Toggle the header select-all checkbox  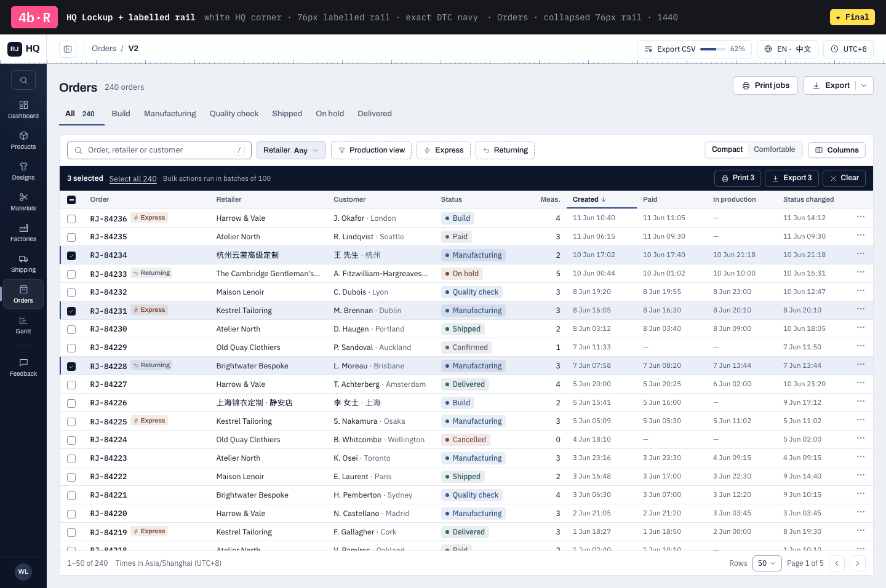click(x=71, y=200)
